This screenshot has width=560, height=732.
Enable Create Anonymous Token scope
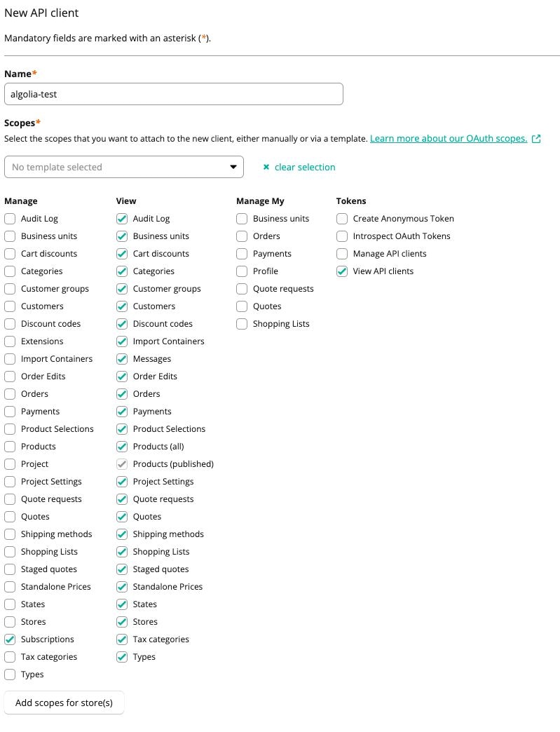coord(341,219)
